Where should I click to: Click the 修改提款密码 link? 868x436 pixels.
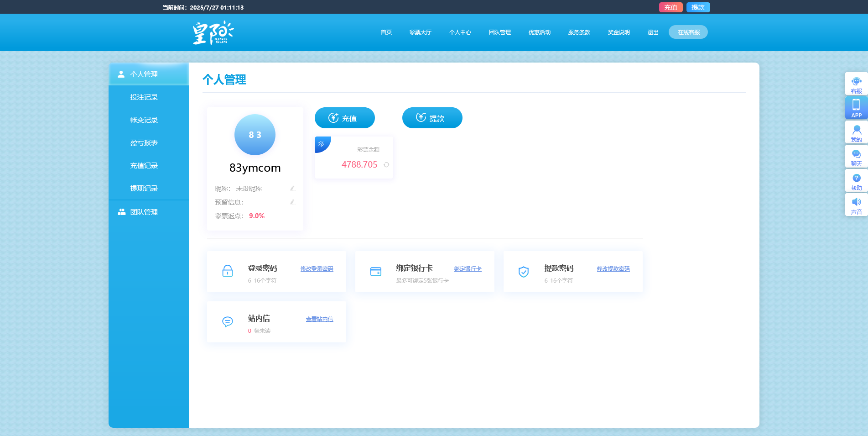point(613,269)
